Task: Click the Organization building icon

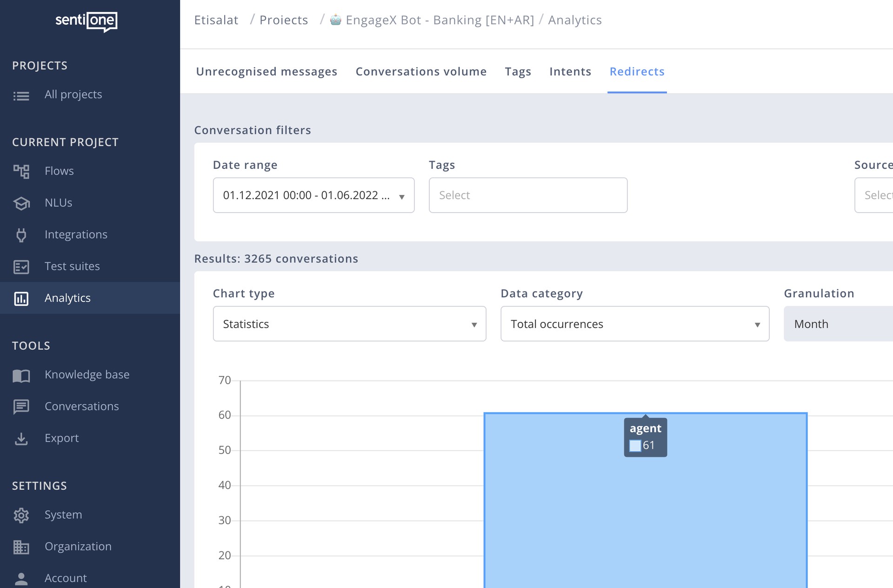Action: (x=21, y=547)
